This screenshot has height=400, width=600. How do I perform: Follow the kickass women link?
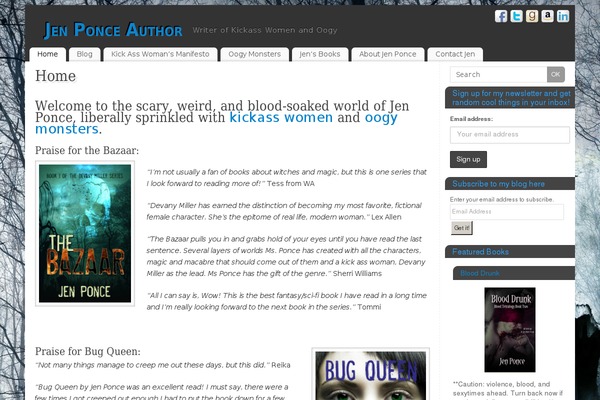click(281, 117)
